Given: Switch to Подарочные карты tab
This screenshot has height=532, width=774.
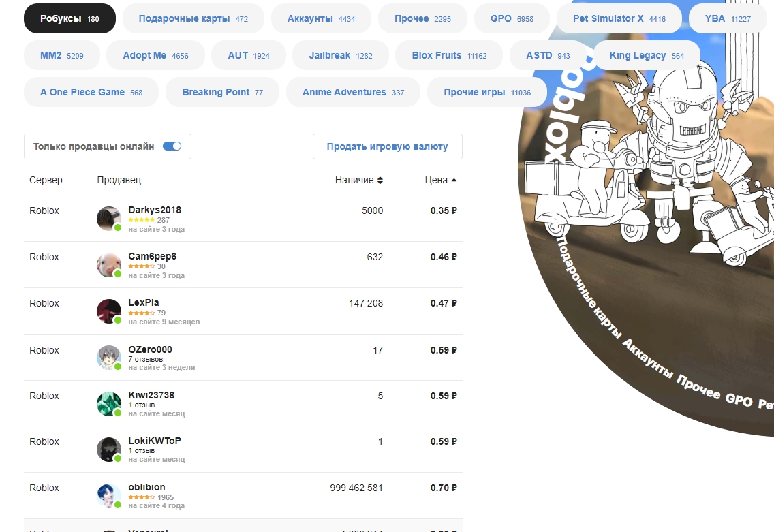Looking at the screenshot, I should click(x=193, y=19).
